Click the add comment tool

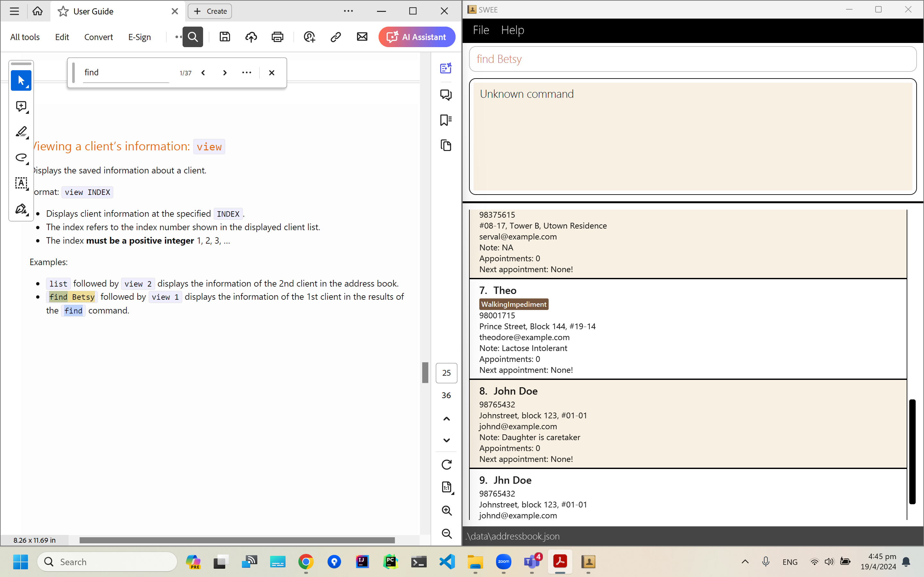(x=21, y=106)
